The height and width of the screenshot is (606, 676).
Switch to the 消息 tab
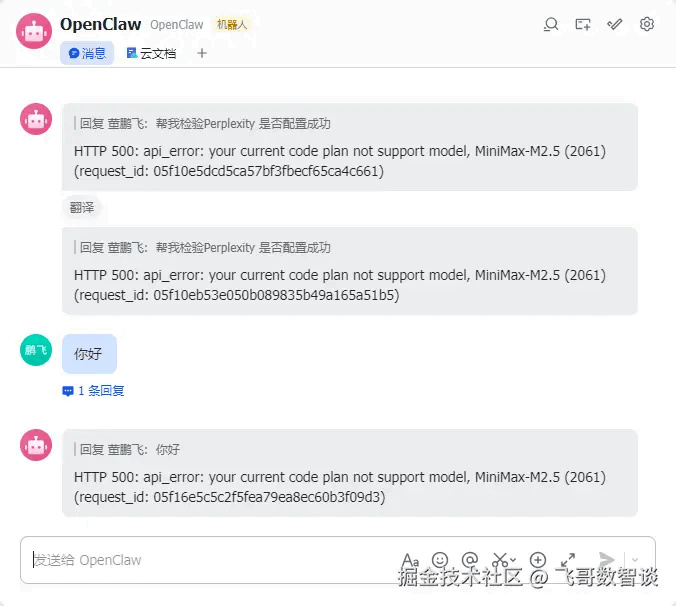(x=87, y=53)
